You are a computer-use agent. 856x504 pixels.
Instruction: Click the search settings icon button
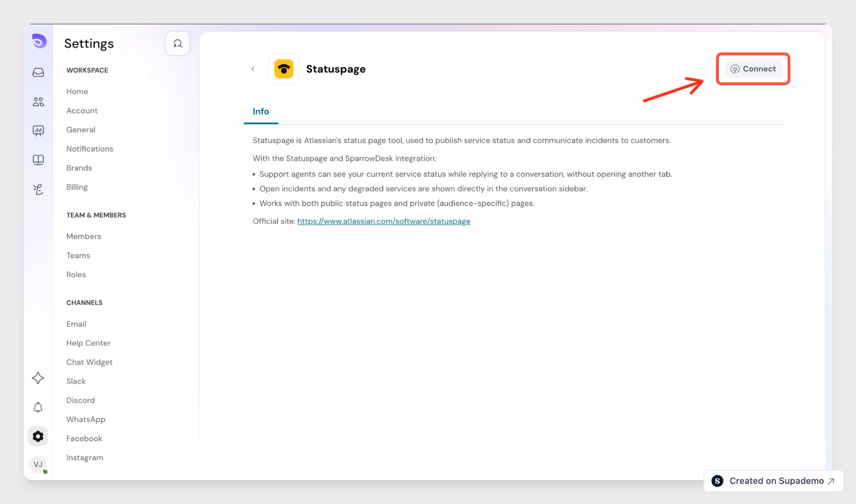pyautogui.click(x=178, y=43)
